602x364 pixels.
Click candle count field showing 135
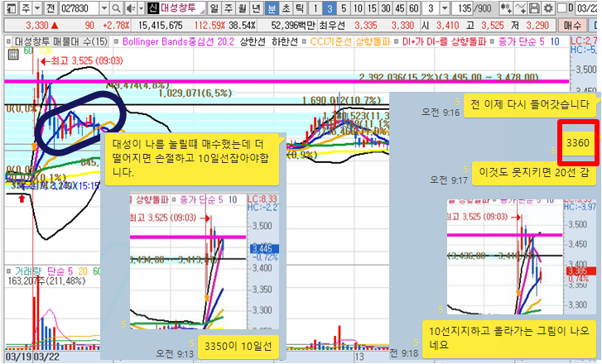click(x=464, y=8)
